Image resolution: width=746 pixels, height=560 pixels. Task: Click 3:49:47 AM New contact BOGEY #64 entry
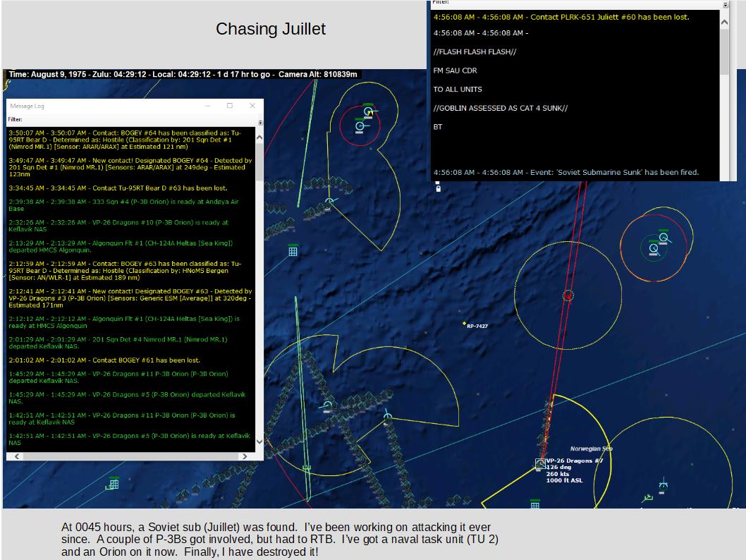[130, 167]
